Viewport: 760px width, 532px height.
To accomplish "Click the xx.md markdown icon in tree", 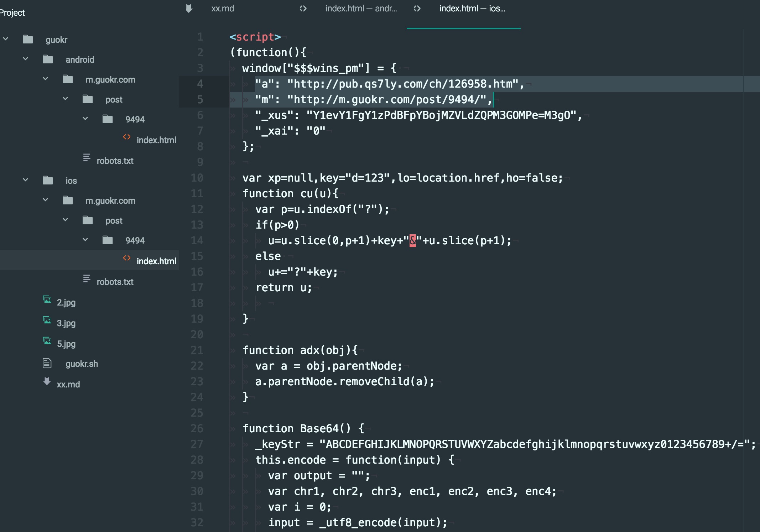I will (47, 381).
